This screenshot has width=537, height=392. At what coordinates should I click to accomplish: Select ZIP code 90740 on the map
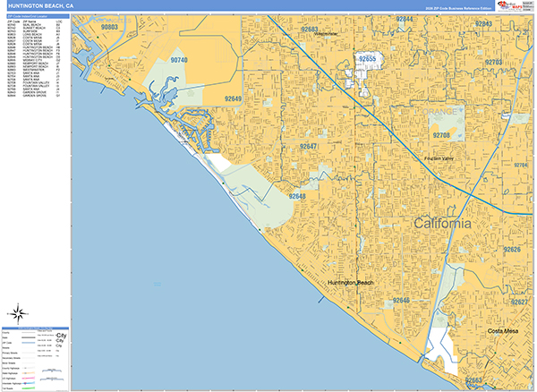pyautogui.click(x=179, y=60)
